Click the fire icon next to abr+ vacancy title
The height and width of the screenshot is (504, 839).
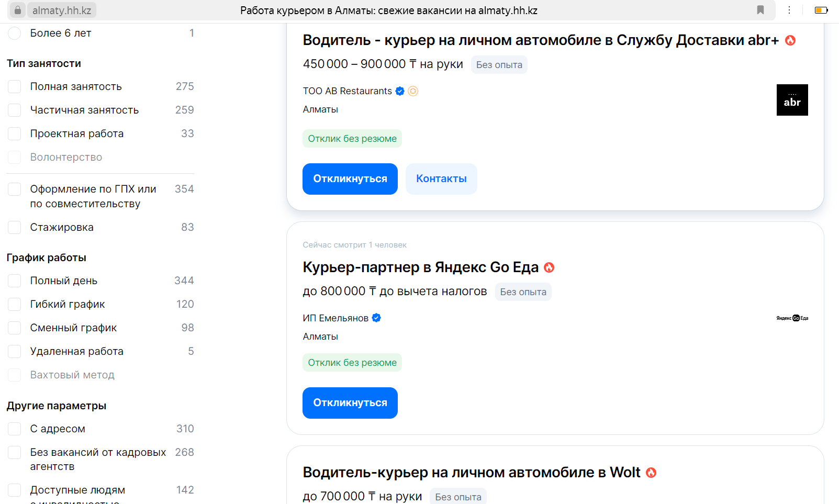click(x=790, y=40)
